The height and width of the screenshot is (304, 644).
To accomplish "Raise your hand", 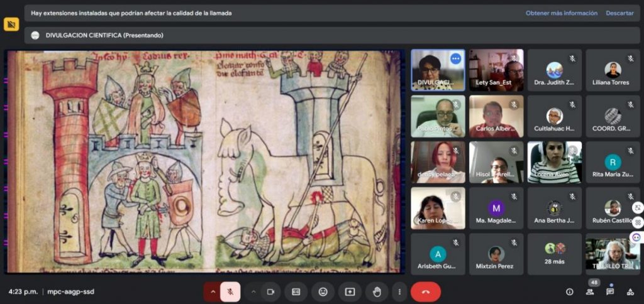I will click(377, 291).
